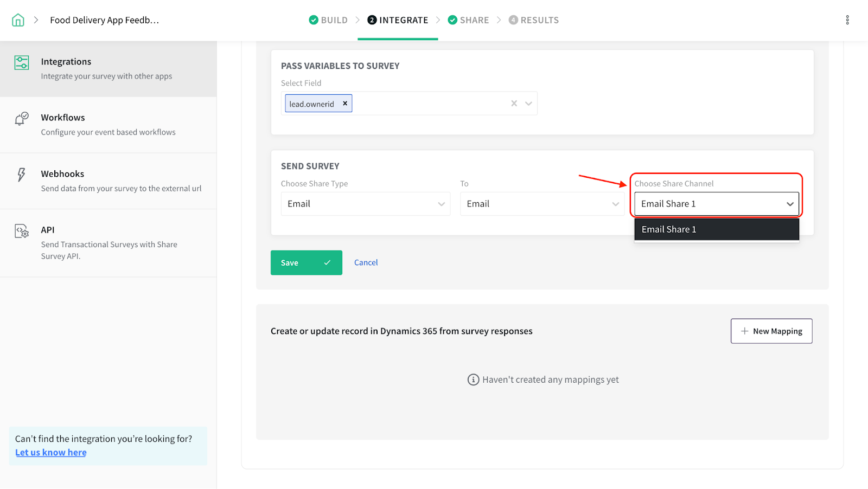Open the Let us know here link
This screenshot has height=489, width=868.
51,452
